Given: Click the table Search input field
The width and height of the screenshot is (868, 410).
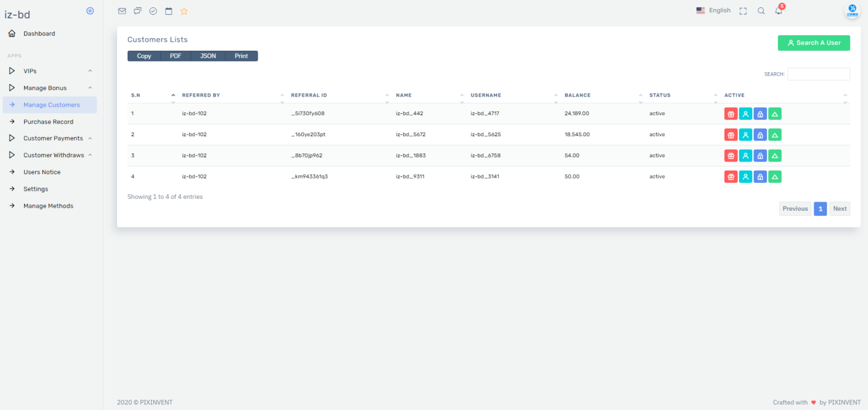Looking at the screenshot, I should (818, 74).
